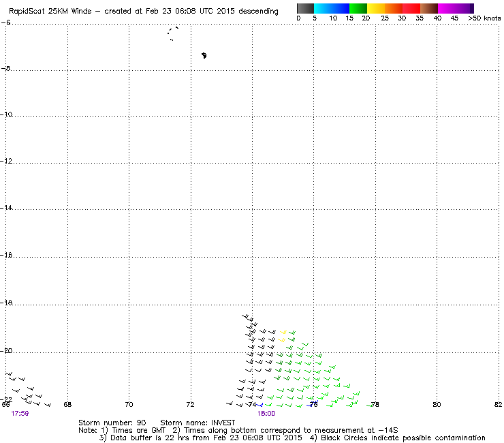Click the 'Storm number: 90' text
This screenshot has width=504, height=443.
[112, 423]
